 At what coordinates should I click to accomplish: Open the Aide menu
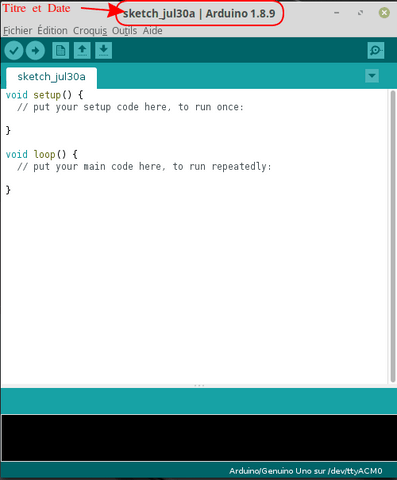point(153,31)
